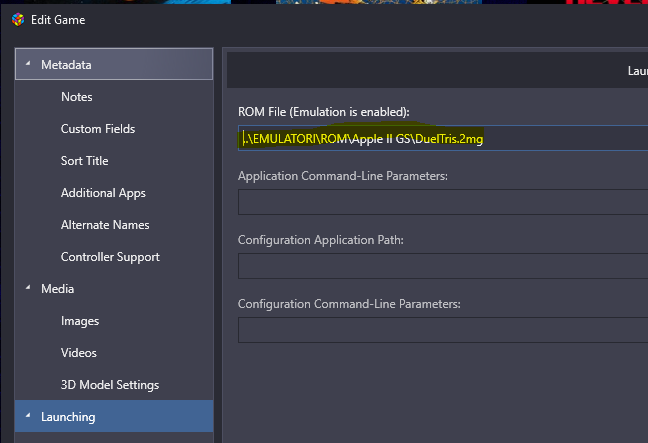Click the Configuration Application Path field
The width and height of the screenshot is (648, 443).
pos(440,266)
